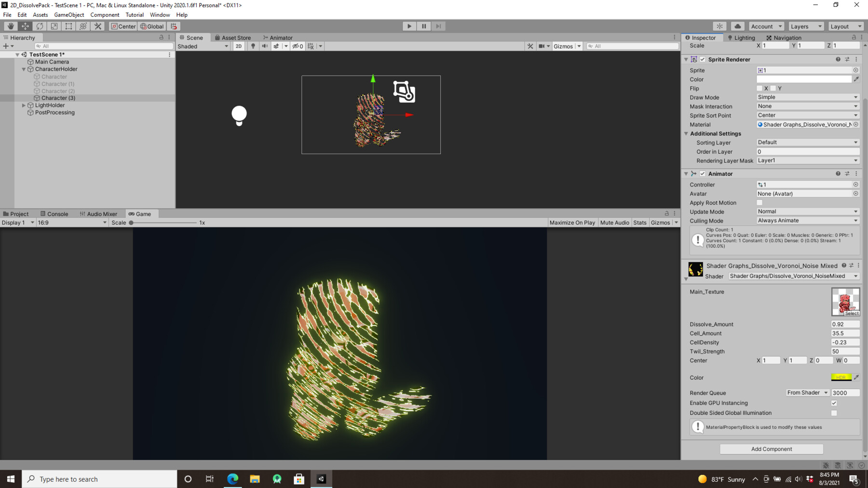
Task: Open the Custom Editor Tools icon
Action: coord(97,26)
